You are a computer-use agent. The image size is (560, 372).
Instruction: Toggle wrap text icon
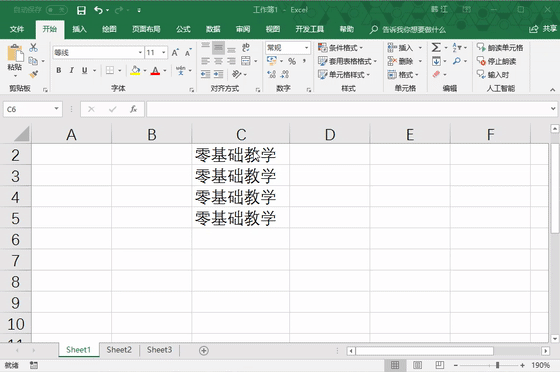246,47
